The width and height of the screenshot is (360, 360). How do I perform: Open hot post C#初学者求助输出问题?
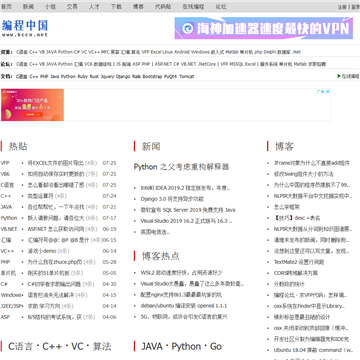54,284
